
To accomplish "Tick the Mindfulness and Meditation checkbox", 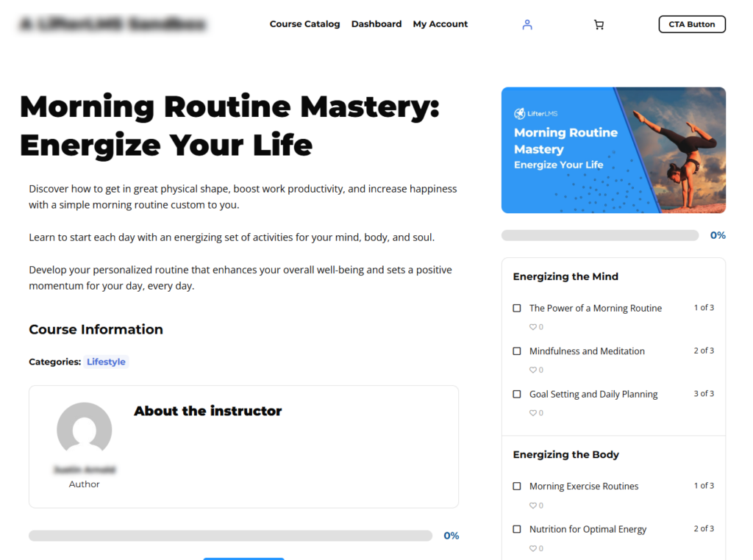I will click(x=517, y=351).
